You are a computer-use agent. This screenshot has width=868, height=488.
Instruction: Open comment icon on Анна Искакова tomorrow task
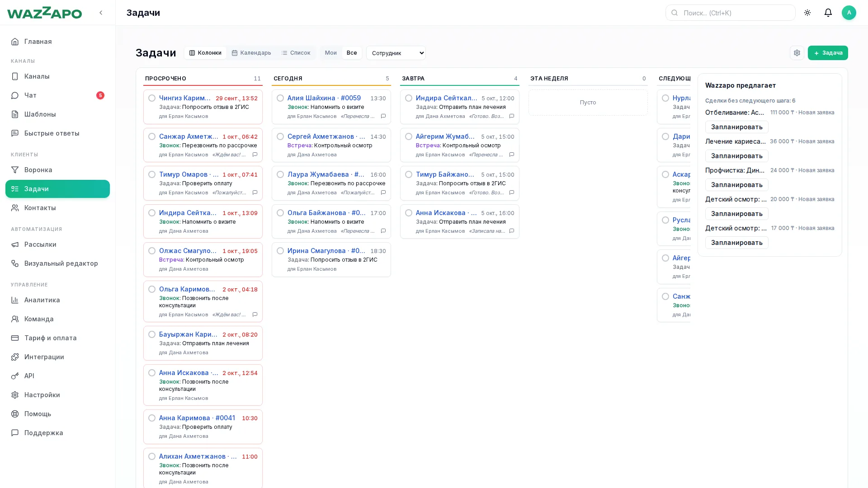point(512,231)
